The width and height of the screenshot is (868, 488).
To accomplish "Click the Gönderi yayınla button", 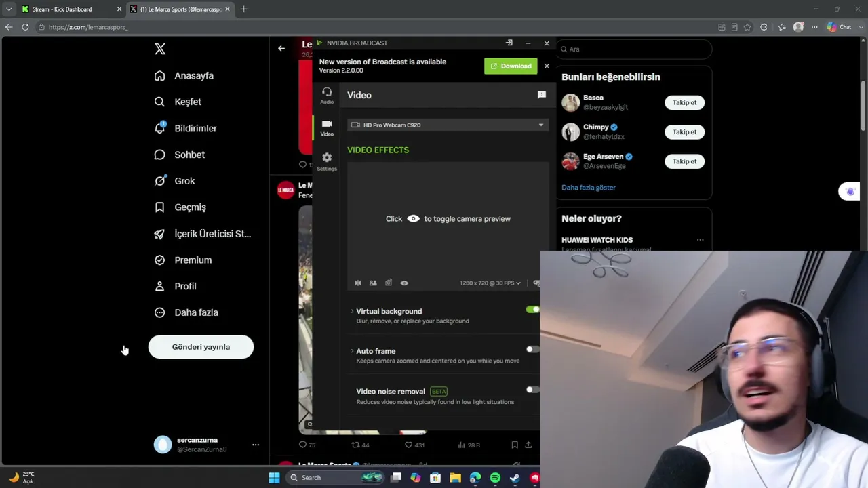I will [201, 347].
